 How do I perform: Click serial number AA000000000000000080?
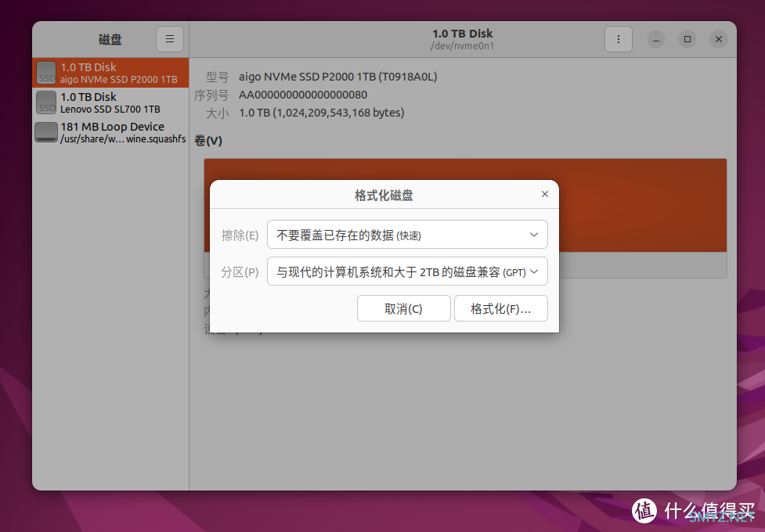303,95
